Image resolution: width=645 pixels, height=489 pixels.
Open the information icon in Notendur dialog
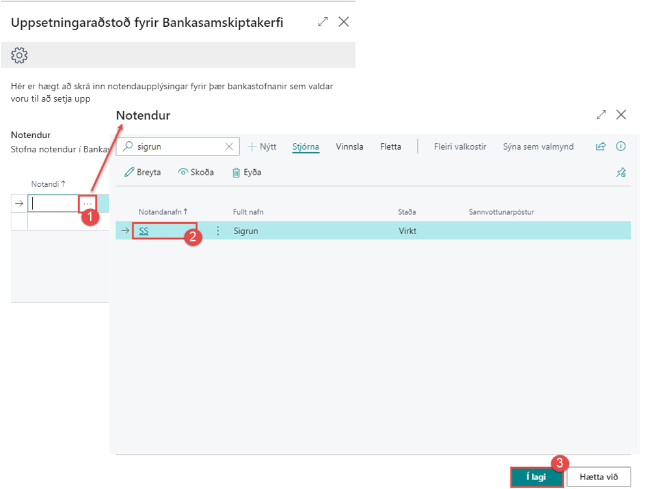click(621, 146)
